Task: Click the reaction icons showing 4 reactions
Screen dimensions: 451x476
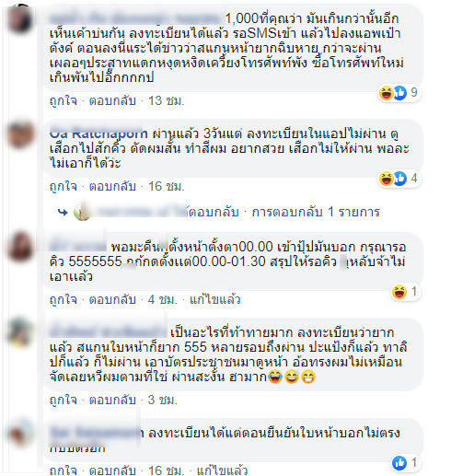Action: [x=399, y=179]
